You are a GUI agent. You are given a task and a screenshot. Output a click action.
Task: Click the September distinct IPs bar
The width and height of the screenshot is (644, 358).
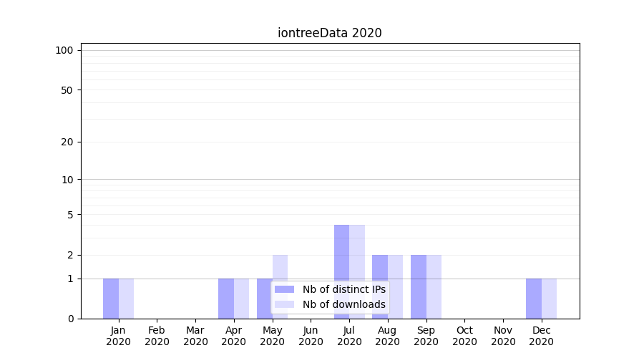coord(419,286)
